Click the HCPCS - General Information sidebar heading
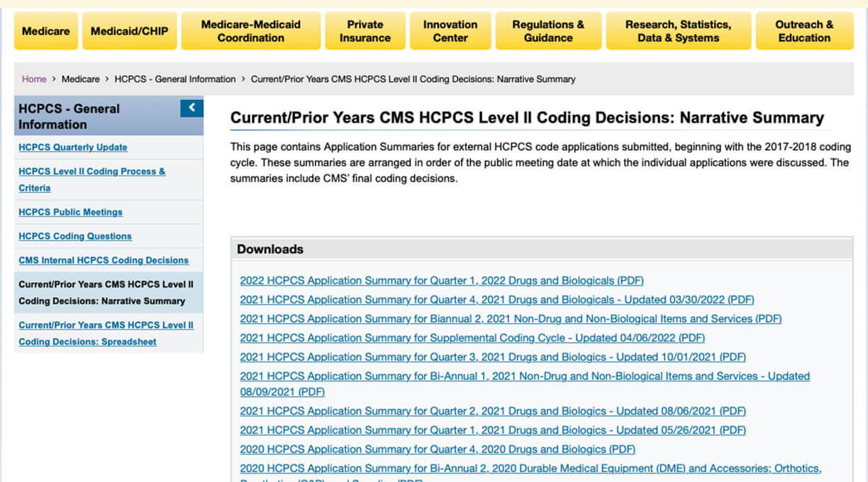 pos(69,116)
